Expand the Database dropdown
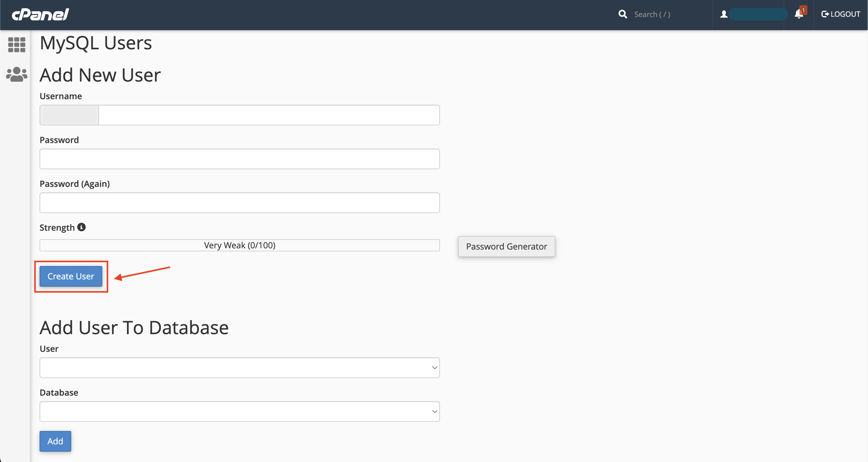 (239, 411)
